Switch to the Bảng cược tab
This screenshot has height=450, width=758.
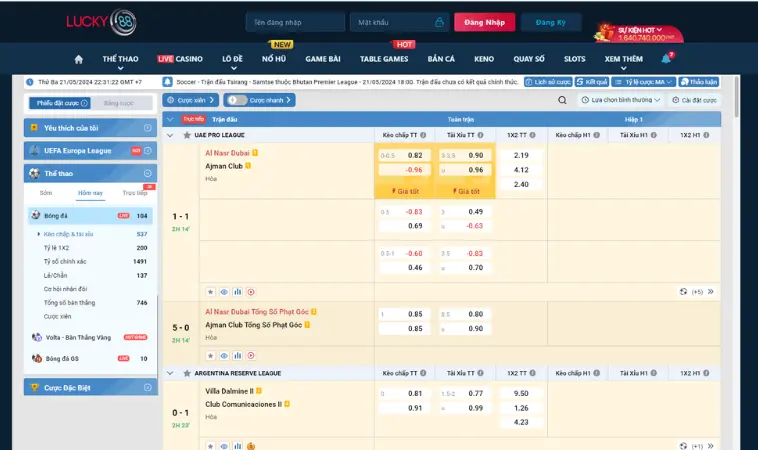point(119,103)
